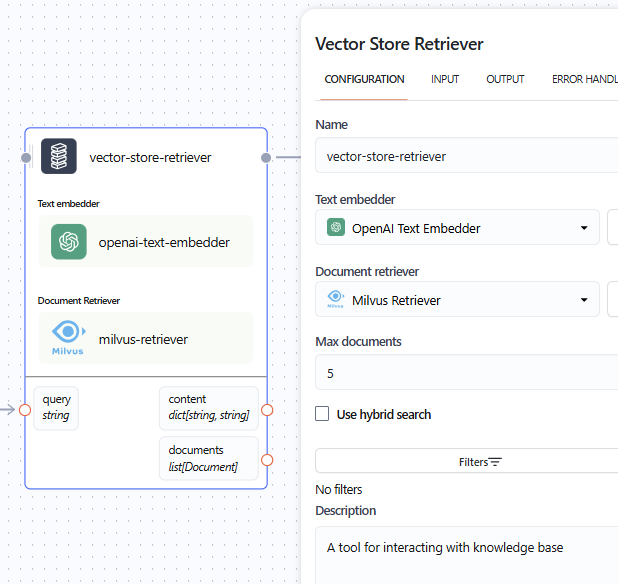Click the documents output port circle
This screenshot has height=584, width=618.
(267, 460)
